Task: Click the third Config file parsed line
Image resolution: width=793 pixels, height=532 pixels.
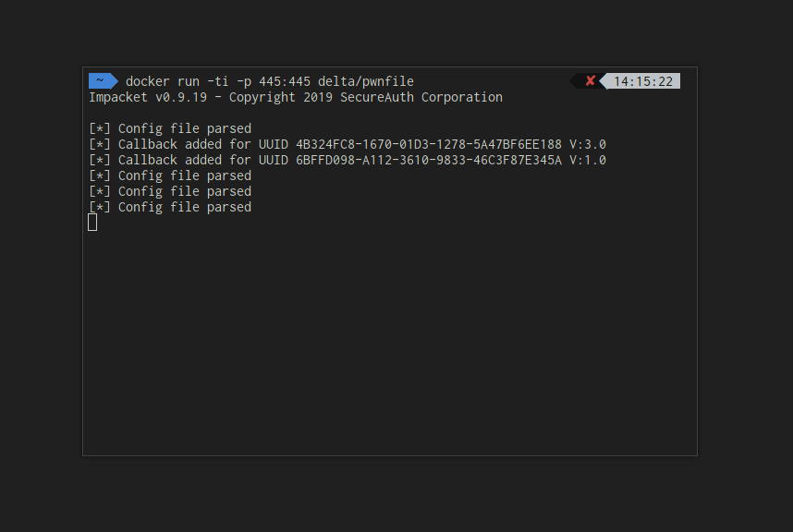Action: click(170, 191)
